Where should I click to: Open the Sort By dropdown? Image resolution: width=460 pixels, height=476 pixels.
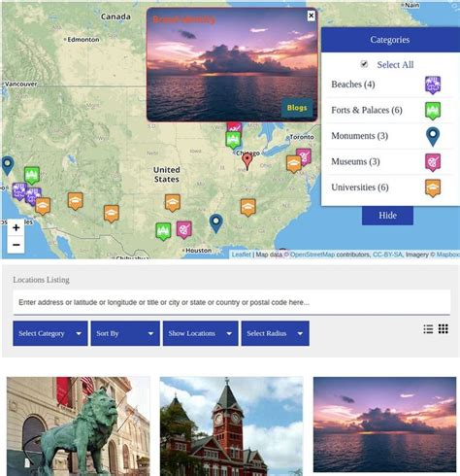pyautogui.click(x=125, y=333)
